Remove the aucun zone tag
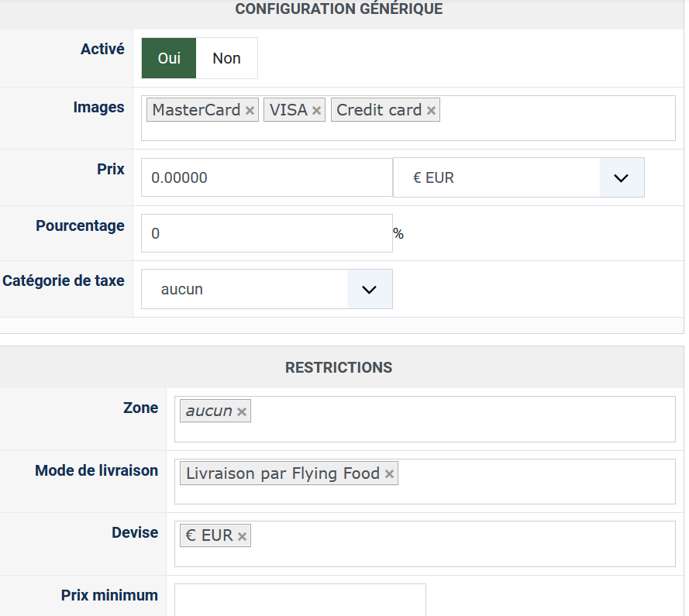689x616 pixels. [x=242, y=411]
